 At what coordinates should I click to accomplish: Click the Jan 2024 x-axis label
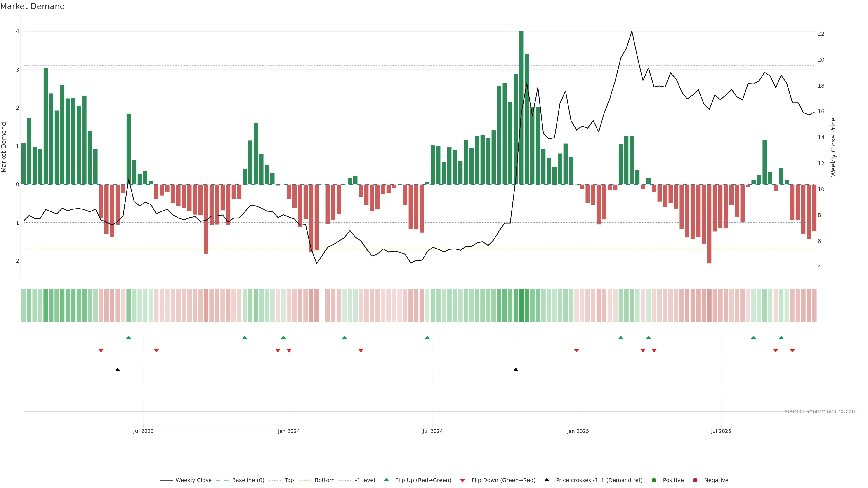[x=289, y=431]
